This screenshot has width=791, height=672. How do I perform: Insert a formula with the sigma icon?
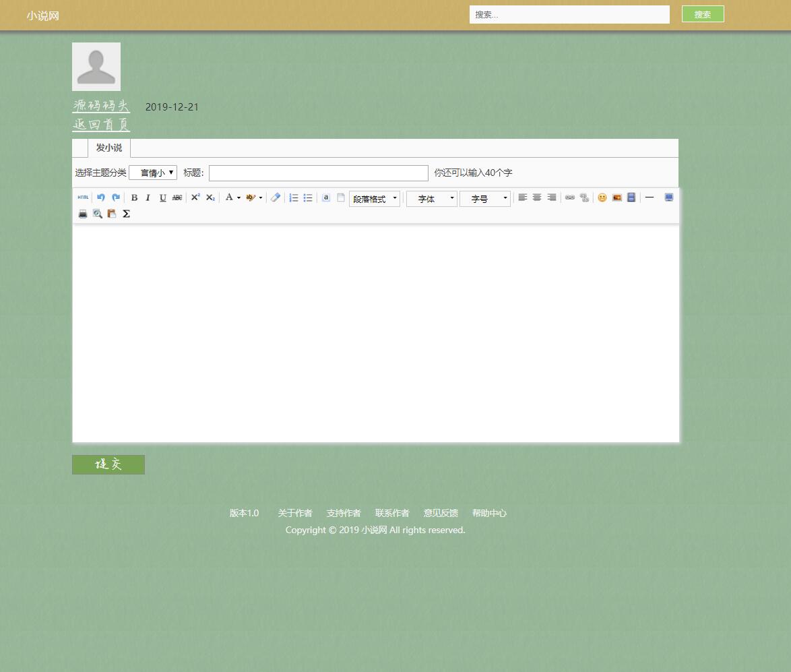pyautogui.click(x=126, y=214)
